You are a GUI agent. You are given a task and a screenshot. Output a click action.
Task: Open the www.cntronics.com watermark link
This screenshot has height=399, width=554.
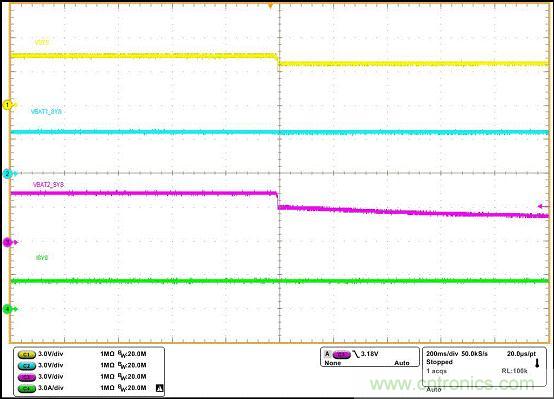pos(452,384)
